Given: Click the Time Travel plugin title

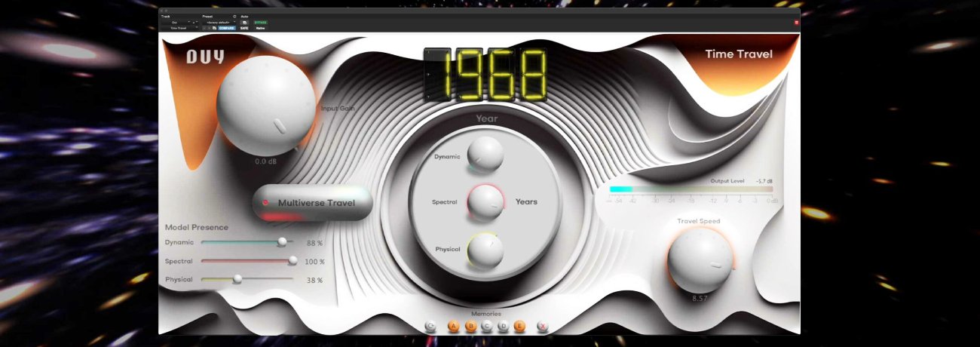Looking at the screenshot, I should [739, 54].
